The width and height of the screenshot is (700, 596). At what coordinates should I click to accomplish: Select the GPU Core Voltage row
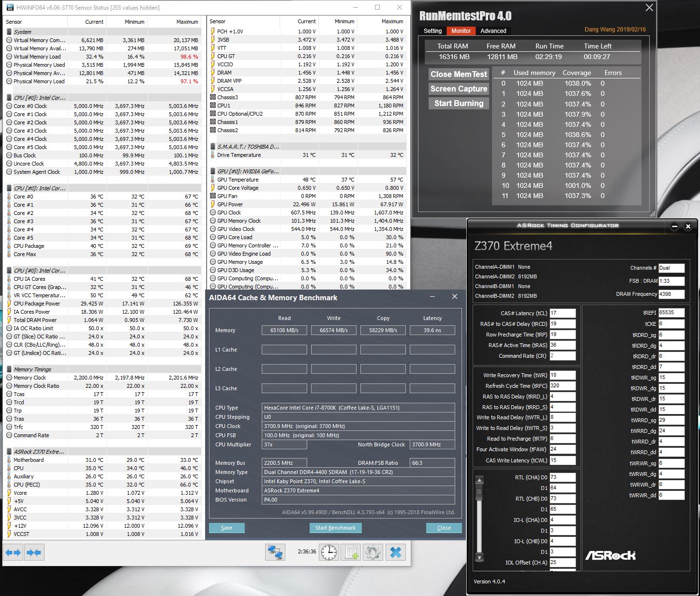pos(307,188)
